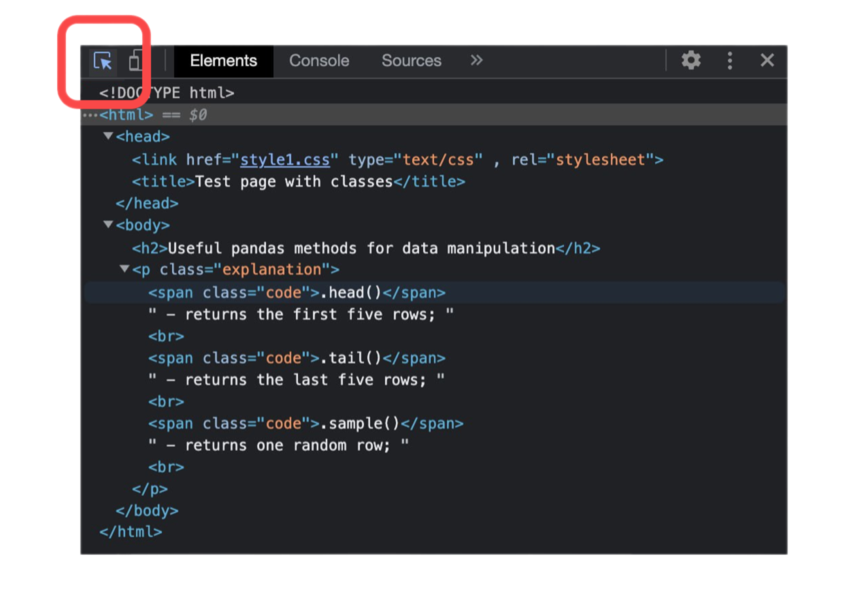Collapse the head element node
The image size is (868, 598).
[108, 136]
